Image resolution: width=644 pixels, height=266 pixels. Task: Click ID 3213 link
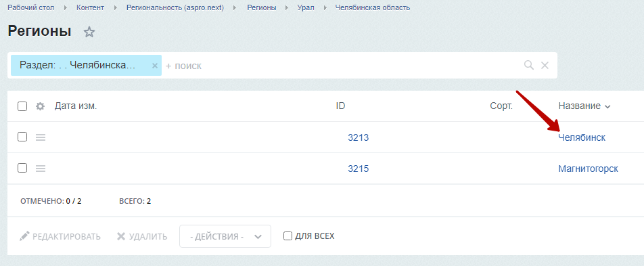pyautogui.click(x=358, y=137)
